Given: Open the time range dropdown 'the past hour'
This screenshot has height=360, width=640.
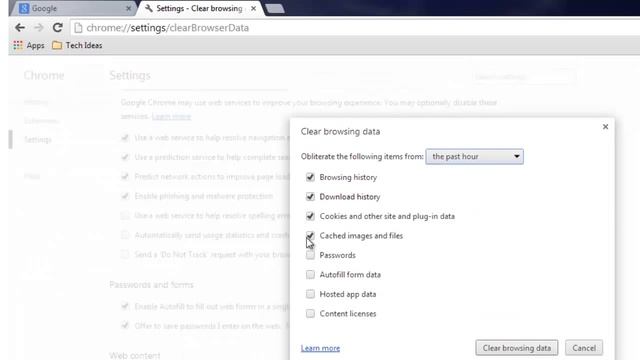Looking at the screenshot, I should coord(474,156).
